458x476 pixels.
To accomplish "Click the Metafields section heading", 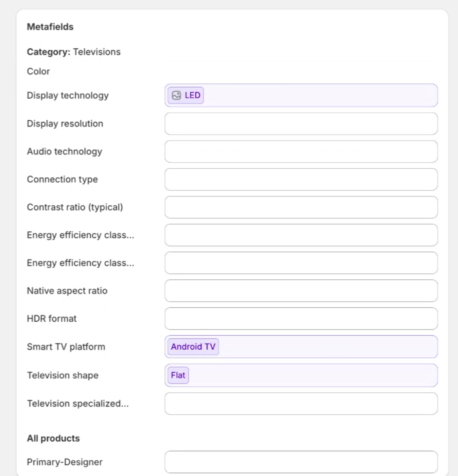I will pos(50,27).
